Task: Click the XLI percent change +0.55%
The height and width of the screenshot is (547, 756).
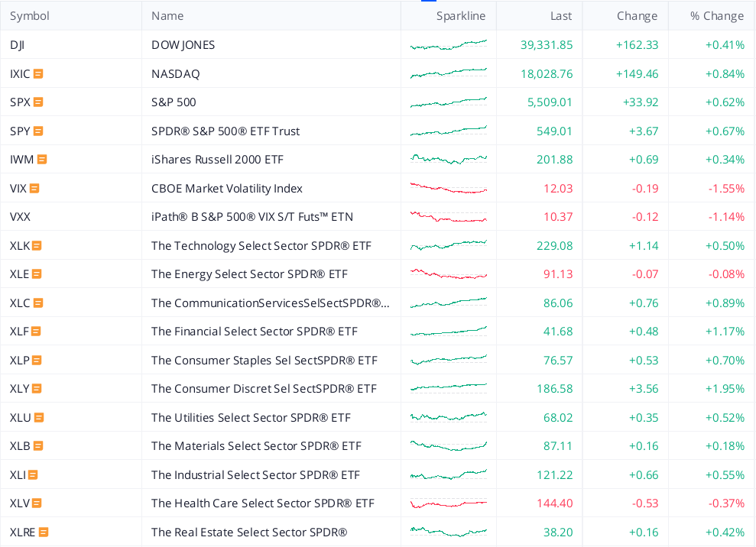Action: [725, 475]
